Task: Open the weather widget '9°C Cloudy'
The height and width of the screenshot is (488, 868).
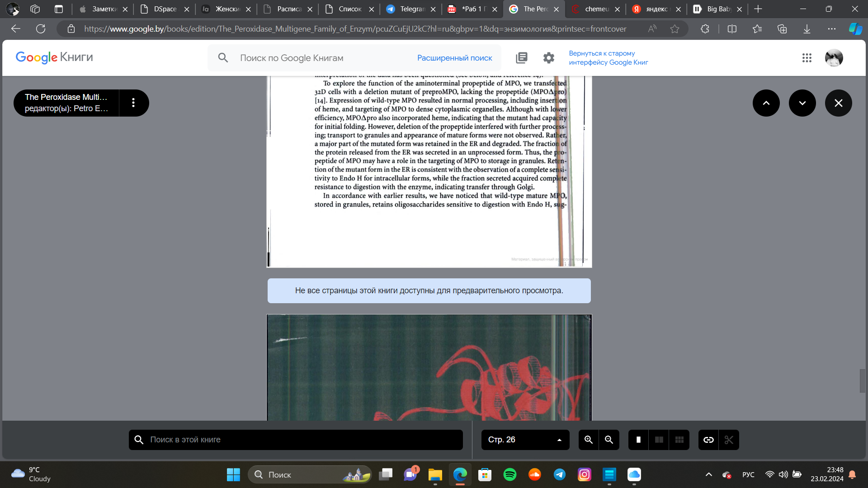Action: click(32, 474)
